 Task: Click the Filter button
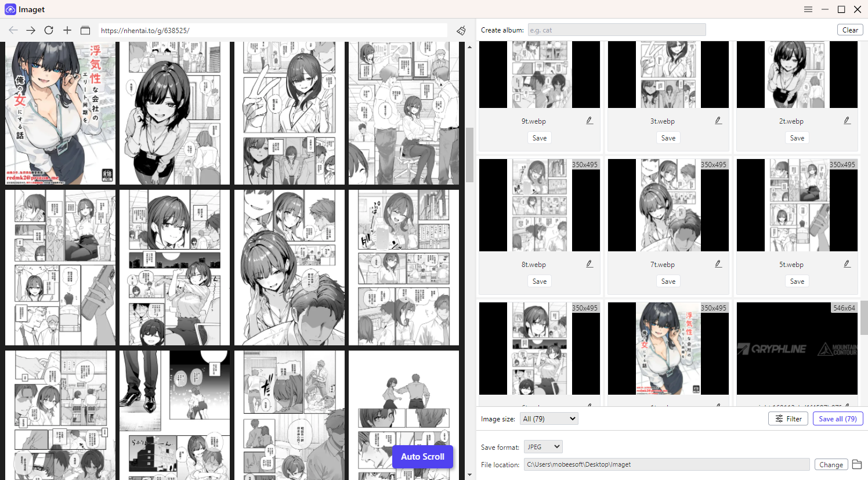tap(788, 418)
